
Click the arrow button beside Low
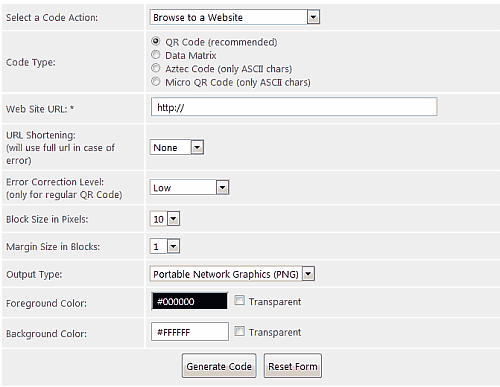click(x=222, y=187)
